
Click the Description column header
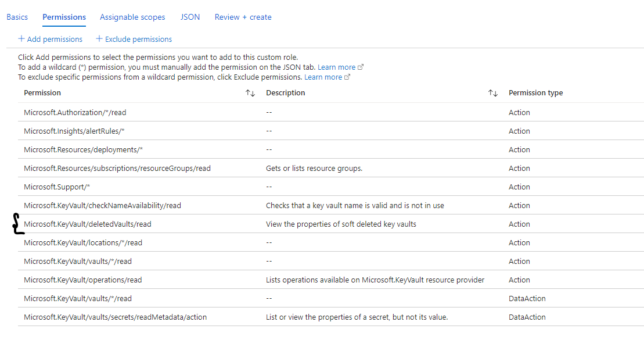(x=286, y=92)
